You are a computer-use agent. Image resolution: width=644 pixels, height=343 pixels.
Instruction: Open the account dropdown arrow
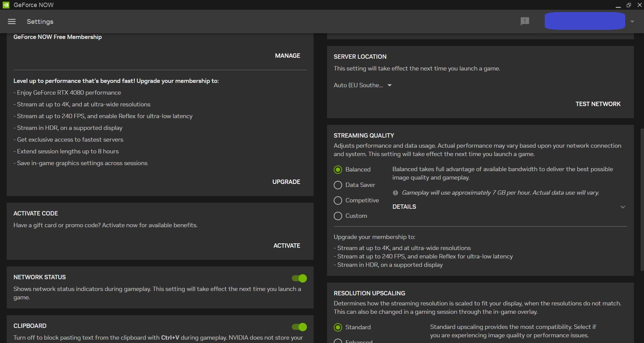[x=632, y=21]
